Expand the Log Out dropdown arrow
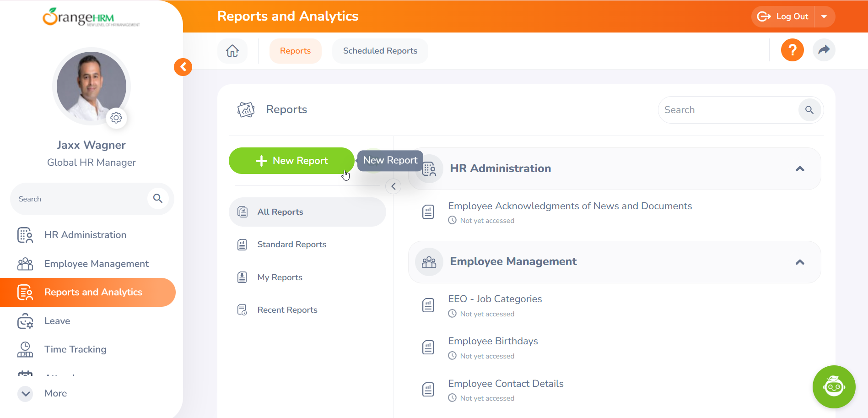Image resolution: width=868 pixels, height=418 pixels. click(x=825, y=16)
